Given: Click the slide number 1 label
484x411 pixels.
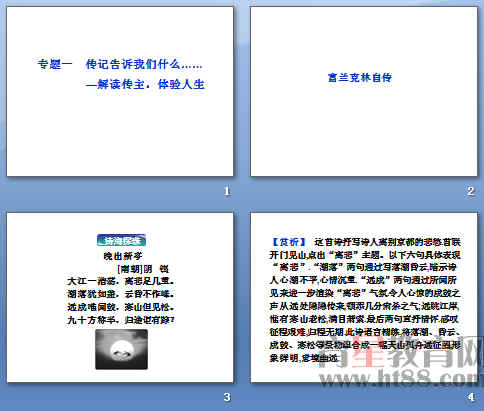Looking at the screenshot, I should click(227, 191).
